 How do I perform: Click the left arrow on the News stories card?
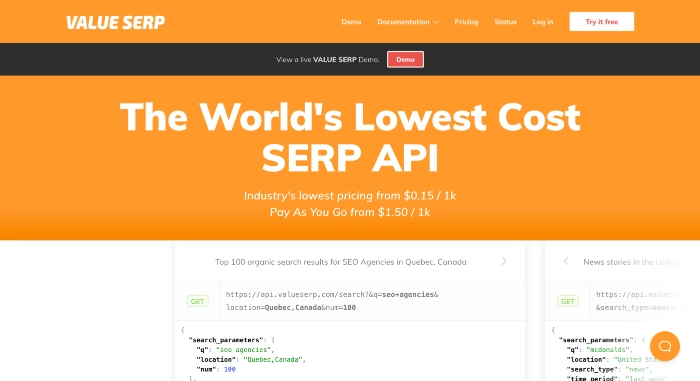(566, 261)
